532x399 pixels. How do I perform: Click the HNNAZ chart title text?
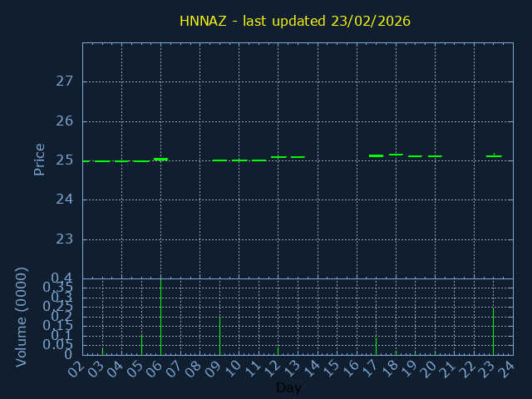tap(295, 21)
